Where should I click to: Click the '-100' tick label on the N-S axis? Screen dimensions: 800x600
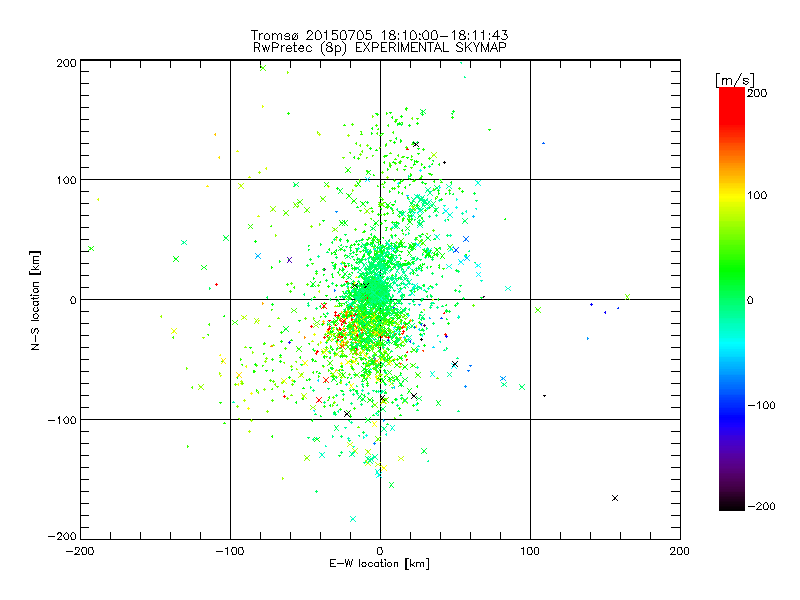(x=62, y=420)
